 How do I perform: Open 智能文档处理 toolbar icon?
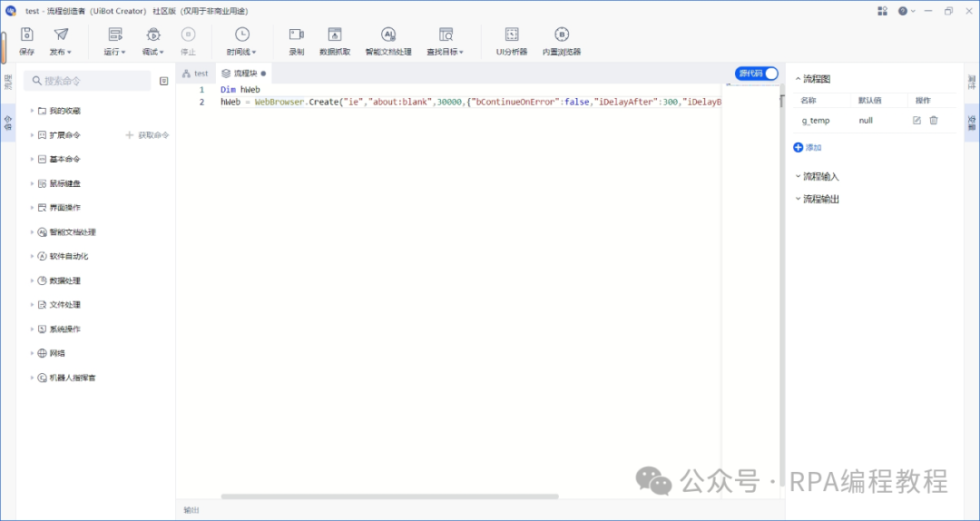tap(388, 34)
